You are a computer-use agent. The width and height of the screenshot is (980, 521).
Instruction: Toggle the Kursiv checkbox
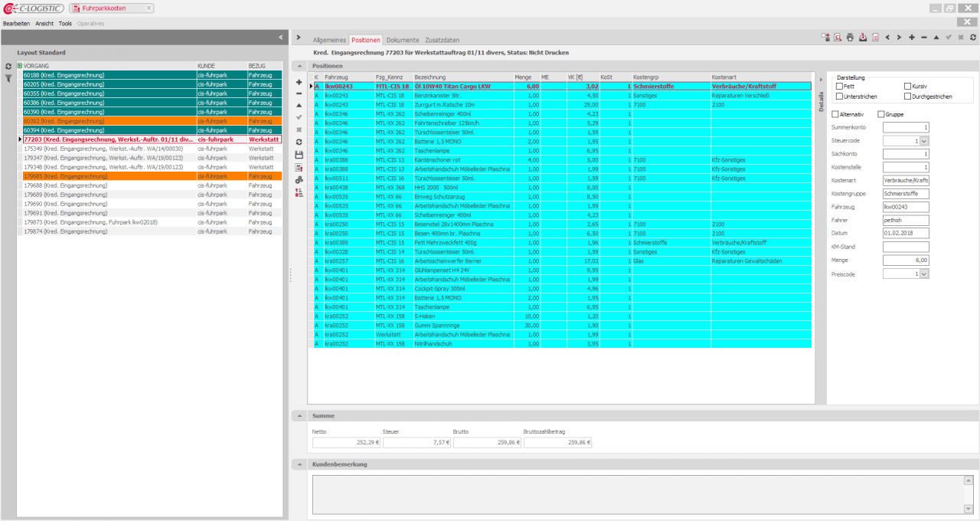tap(908, 87)
